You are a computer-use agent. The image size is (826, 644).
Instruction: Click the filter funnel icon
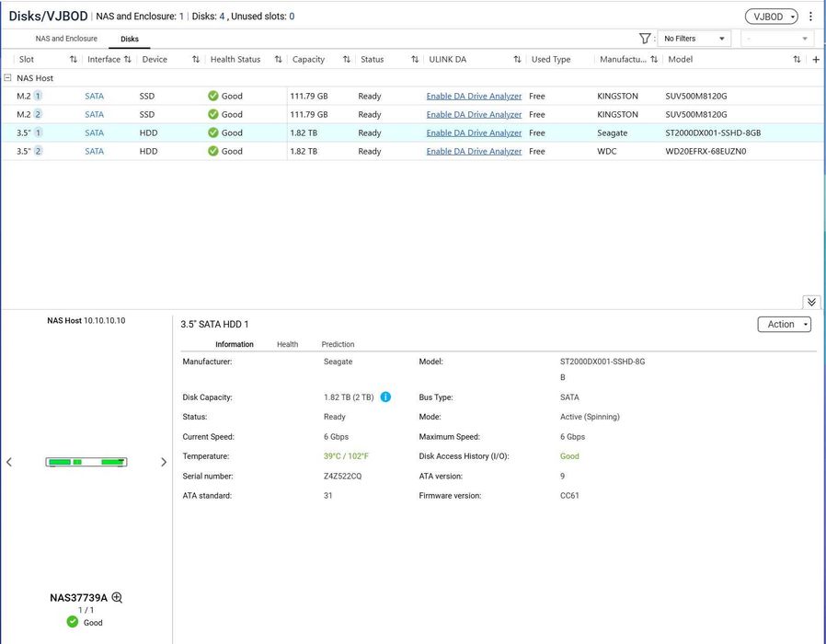pyautogui.click(x=645, y=39)
